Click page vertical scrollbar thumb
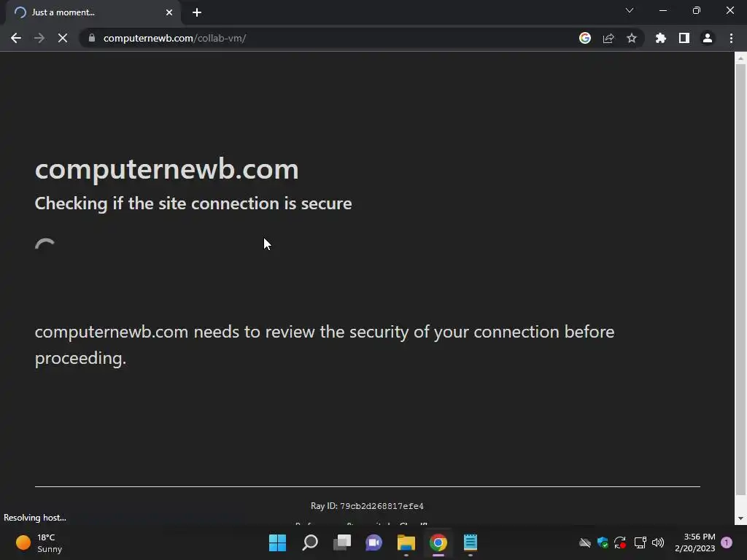 [740, 279]
